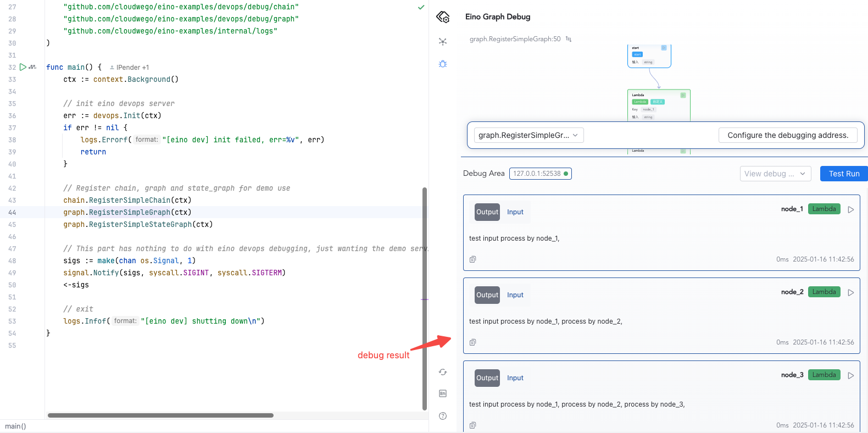Viewport: 868px width, 433px height.
Task: Click the swap icon beside graph.RegisterSimpleGraph:50
Action: (x=569, y=39)
